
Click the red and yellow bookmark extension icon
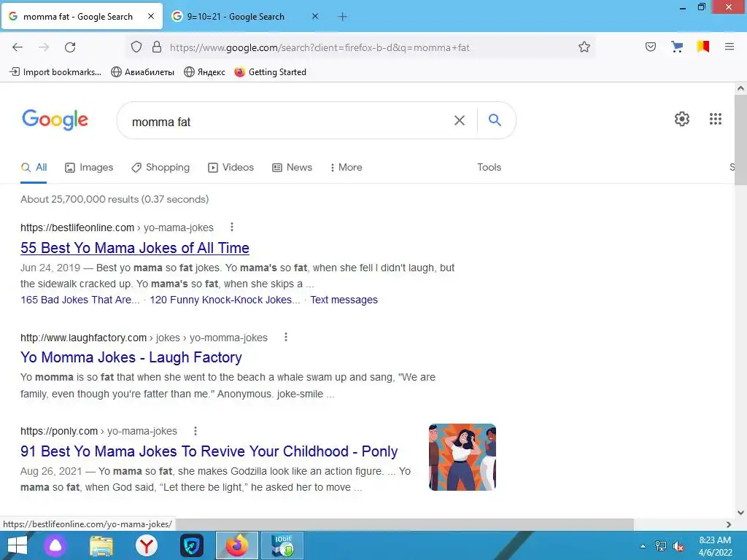[x=703, y=47]
